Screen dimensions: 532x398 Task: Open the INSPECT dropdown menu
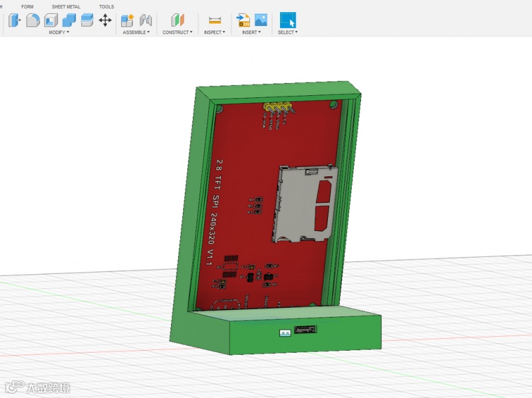pyautogui.click(x=214, y=32)
